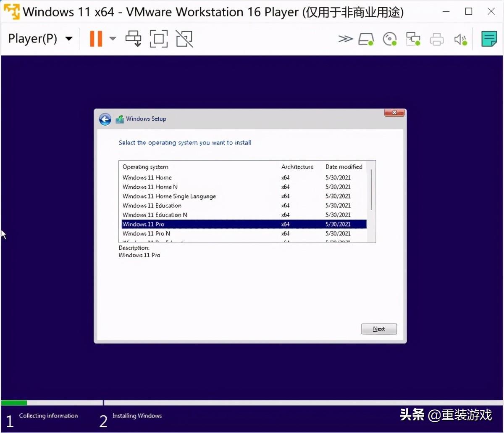Viewport: 504px width, 433px height.
Task: Open the Player(P) menu
Action: coord(40,39)
